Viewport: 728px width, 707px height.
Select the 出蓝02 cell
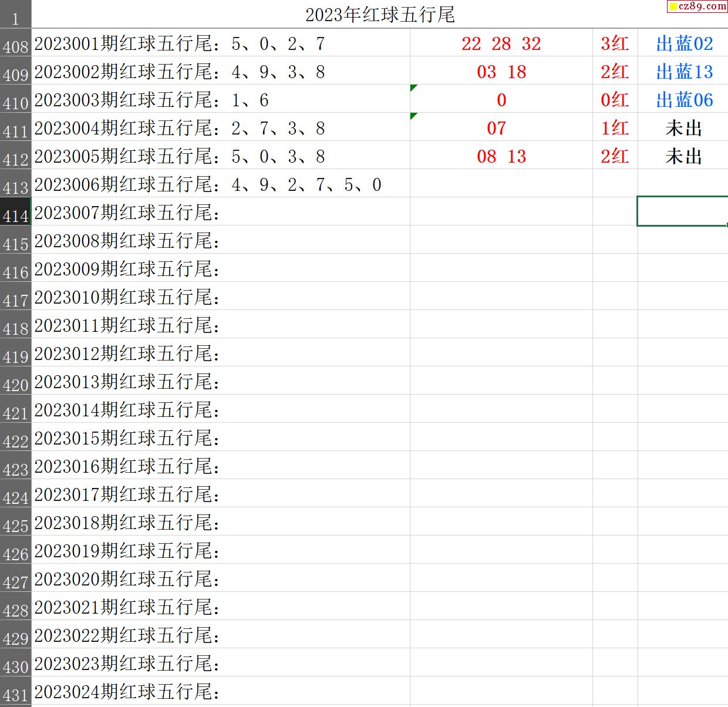684,43
